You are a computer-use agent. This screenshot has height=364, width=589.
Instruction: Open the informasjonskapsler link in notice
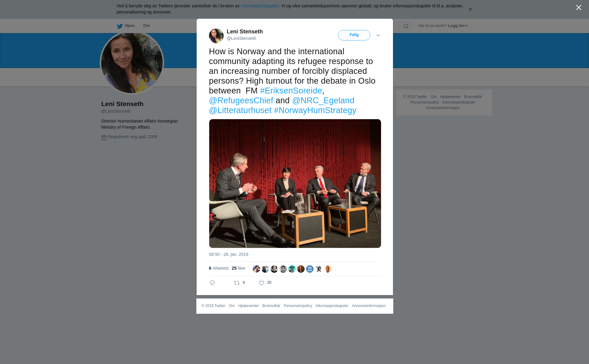coord(260,6)
